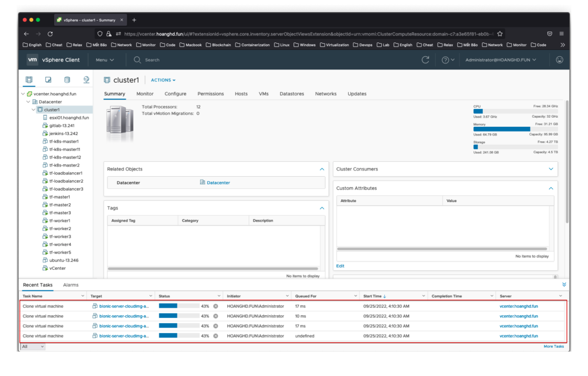Open the Administrator@HOANGHD.FUN user dropdown
The image size is (588, 376).
[501, 60]
